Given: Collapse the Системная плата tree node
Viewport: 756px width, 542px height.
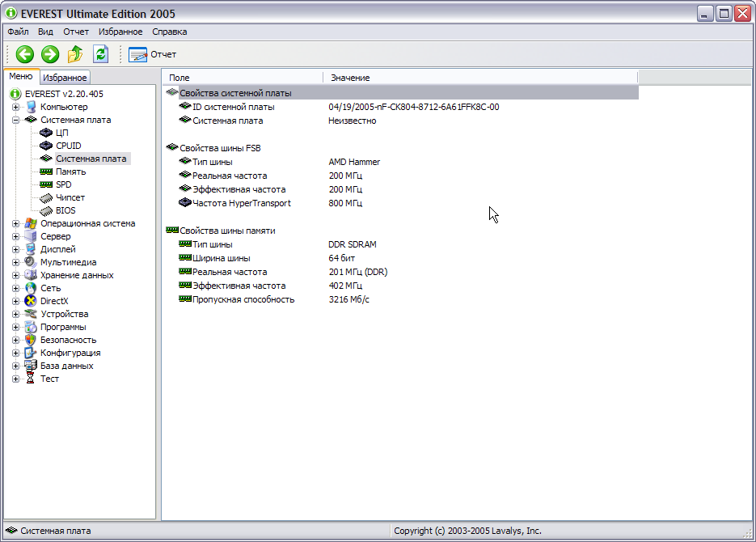Looking at the screenshot, I should 16,120.
